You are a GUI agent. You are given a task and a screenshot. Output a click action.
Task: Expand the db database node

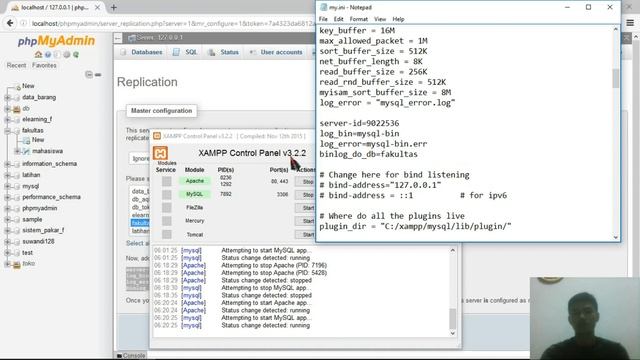pyautogui.click(x=7, y=109)
